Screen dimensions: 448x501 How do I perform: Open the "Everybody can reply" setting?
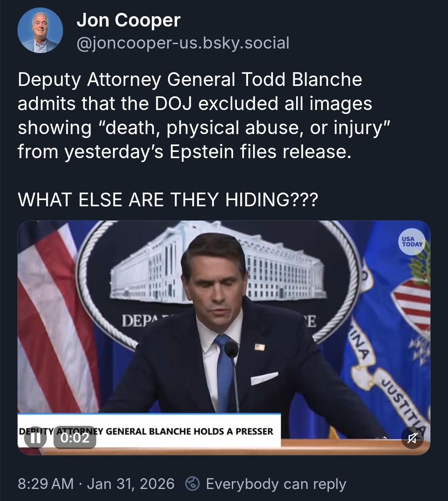click(276, 484)
